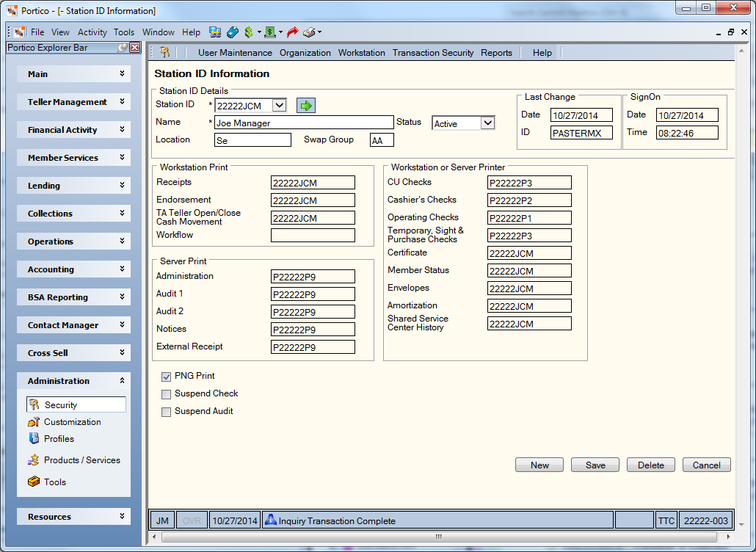The image size is (756, 552).
Task: Click the dollar sign toolbar icon
Action: click(x=248, y=32)
